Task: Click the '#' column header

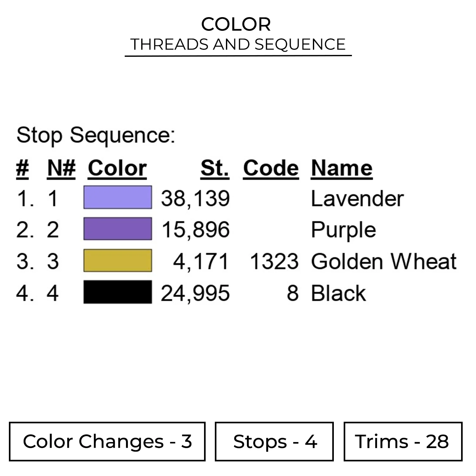Action: (x=22, y=168)
